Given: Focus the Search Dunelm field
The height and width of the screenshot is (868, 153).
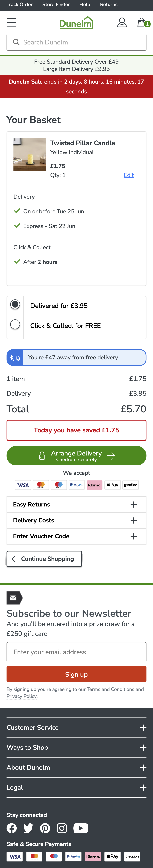Looking at the screenshot, I should pyautogui.click(x=81, y=42).
